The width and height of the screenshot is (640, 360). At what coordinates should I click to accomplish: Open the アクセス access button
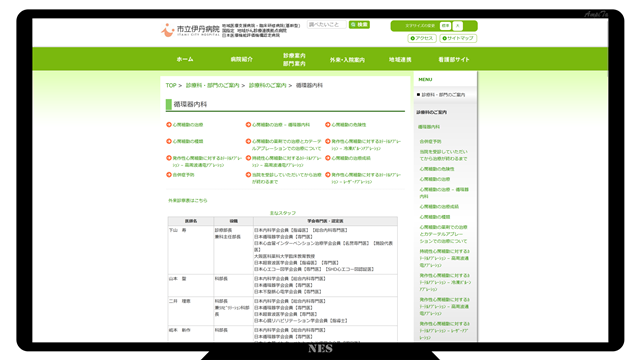[x=422, y=38]
